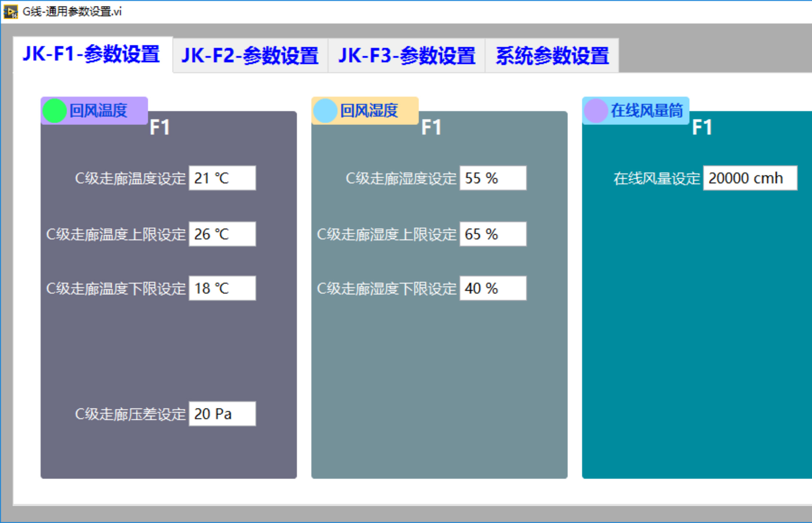The image size is (812, 523).
Task: Edit the C级走廊温度上限设定 field 26 ℃
Action: pos(222,234)
